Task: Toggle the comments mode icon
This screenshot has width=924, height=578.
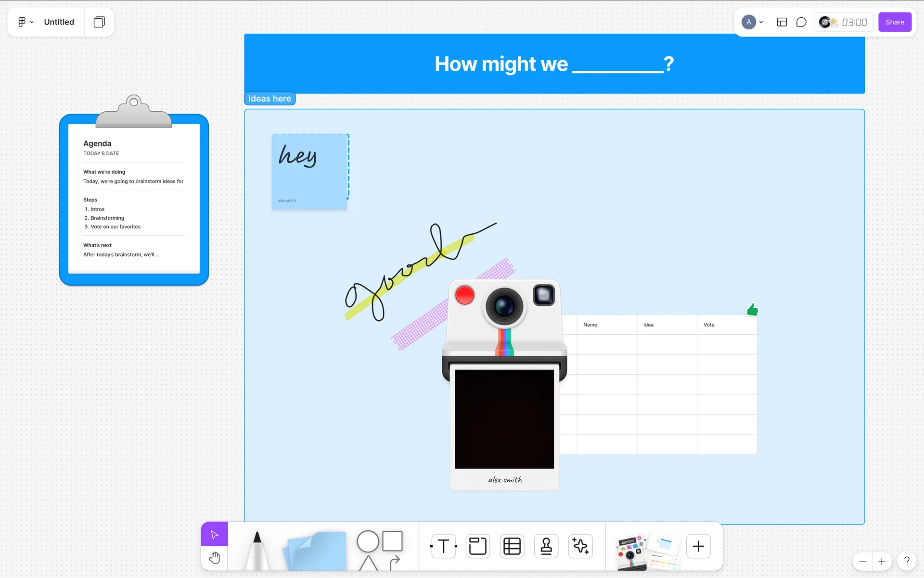Action: [801, 22]
